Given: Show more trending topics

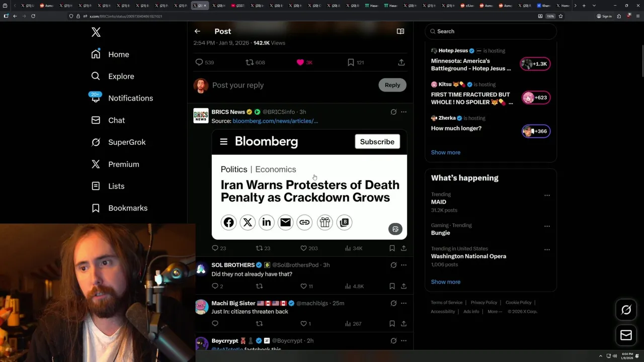Looking at the screenshot, I should tap(446, 282).
